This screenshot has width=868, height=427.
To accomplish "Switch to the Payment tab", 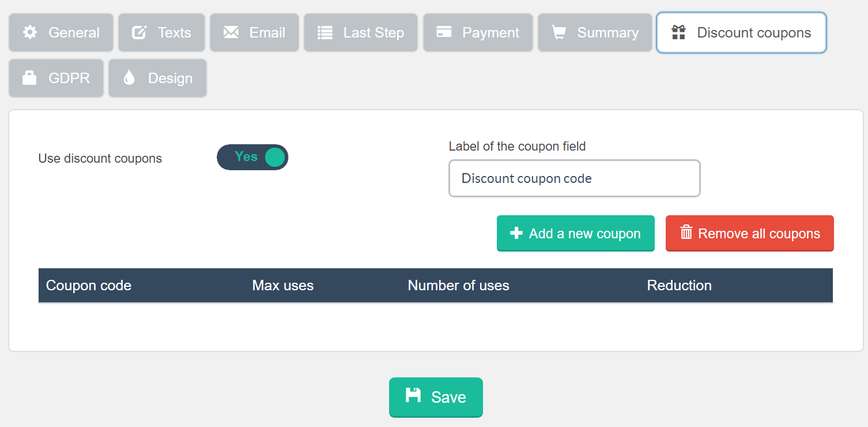I will tap(478, 32).
